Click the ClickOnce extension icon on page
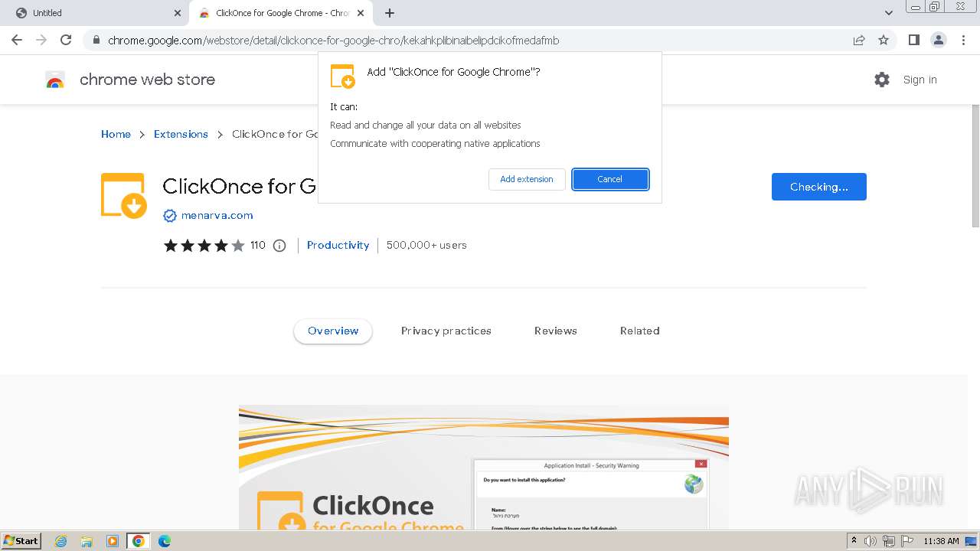 [124, 196]
